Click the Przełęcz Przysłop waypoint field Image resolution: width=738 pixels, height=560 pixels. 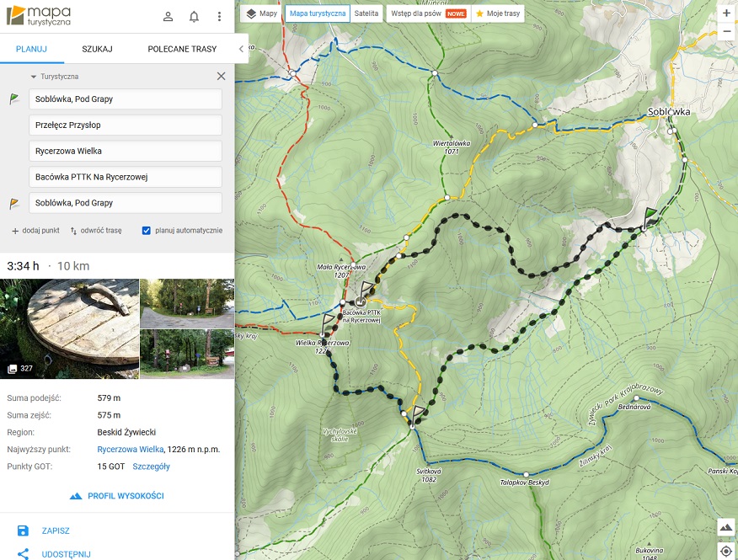(125, 125)
